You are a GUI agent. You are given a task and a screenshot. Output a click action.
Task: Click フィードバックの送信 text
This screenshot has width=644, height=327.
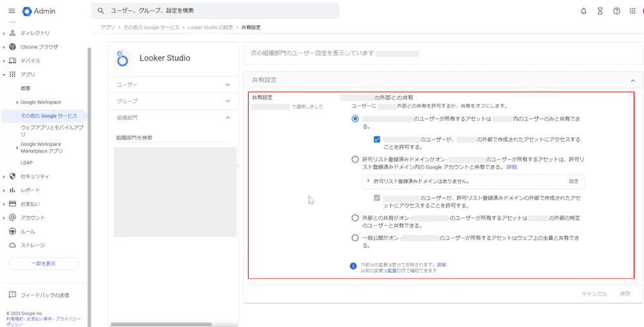coord(44,295)
